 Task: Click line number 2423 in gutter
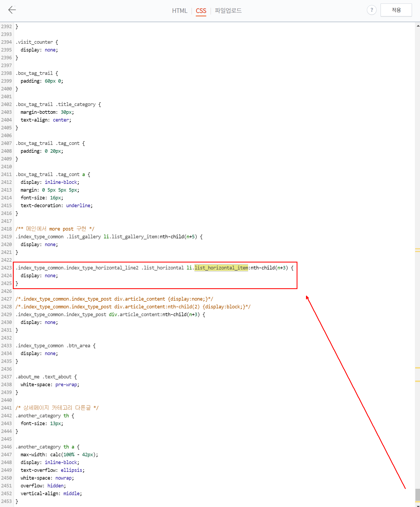click(x=6, y=268)
